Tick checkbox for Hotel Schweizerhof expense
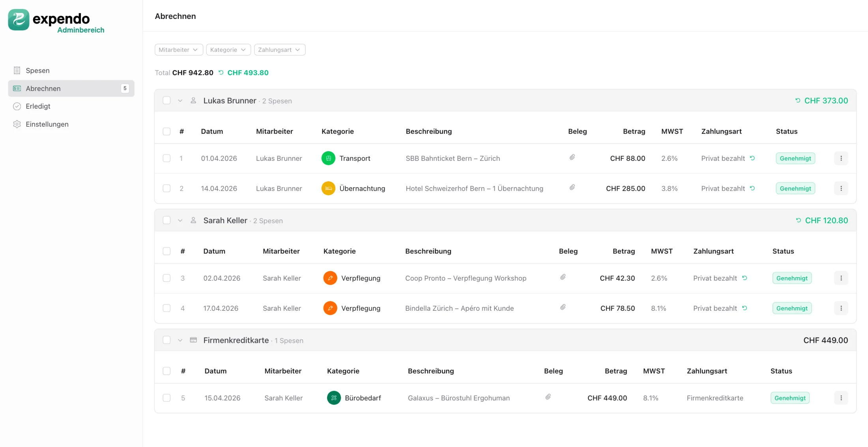Viewport: 868px width, 447px height. tap(166, 188)
